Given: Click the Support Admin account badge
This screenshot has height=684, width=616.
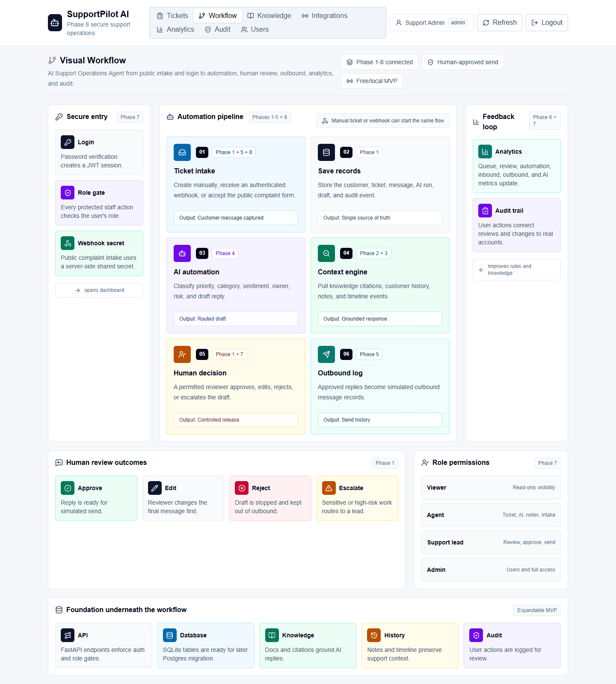Looking at the screenshot, I should point(431,23).
